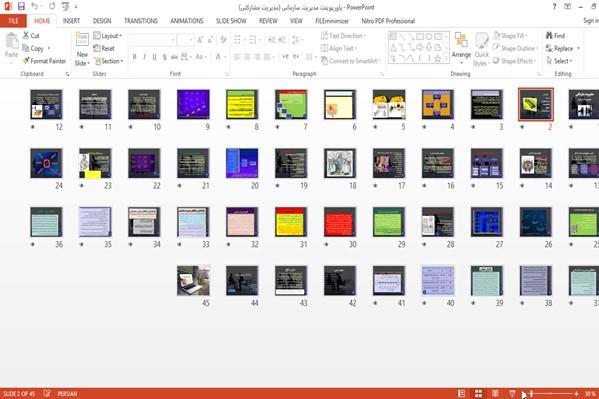
Task: Click the Cut icon in Clipboard group
Action: (31, 36)
